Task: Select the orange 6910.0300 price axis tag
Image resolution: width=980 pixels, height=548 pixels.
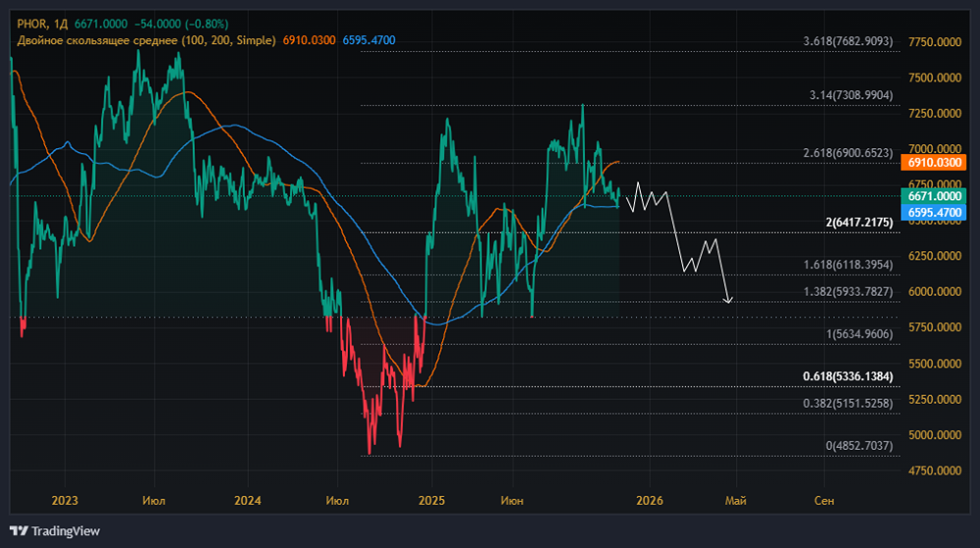Action: [936, 163]
